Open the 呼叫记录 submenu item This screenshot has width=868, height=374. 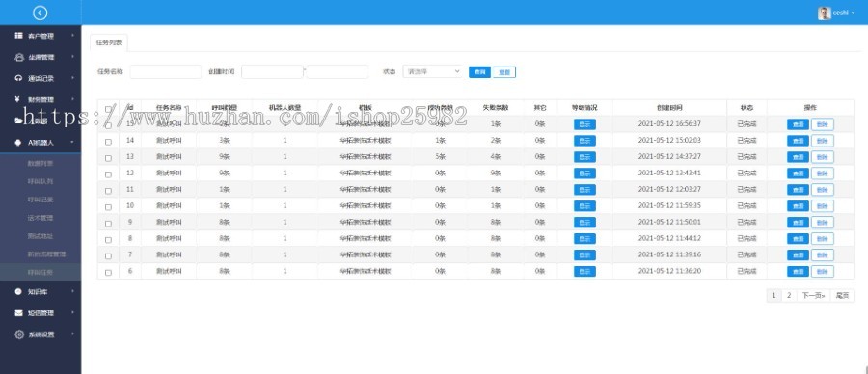41,200
